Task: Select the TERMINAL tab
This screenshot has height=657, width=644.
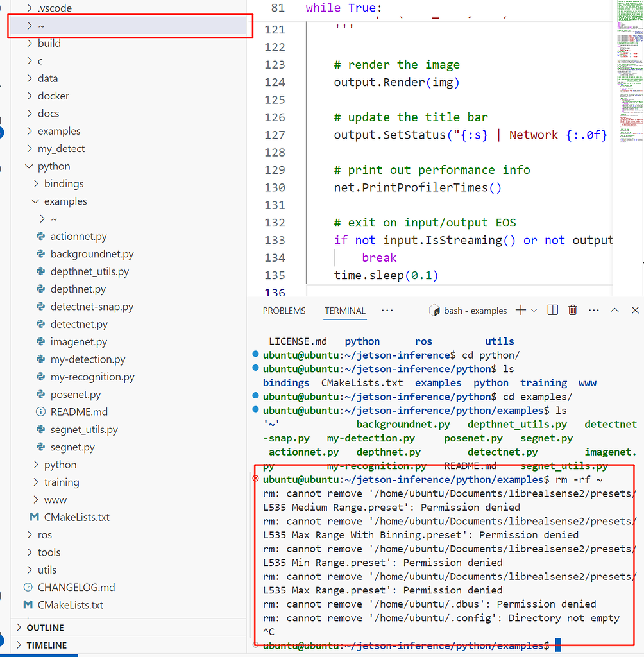Action: click(x=345, y=311)
